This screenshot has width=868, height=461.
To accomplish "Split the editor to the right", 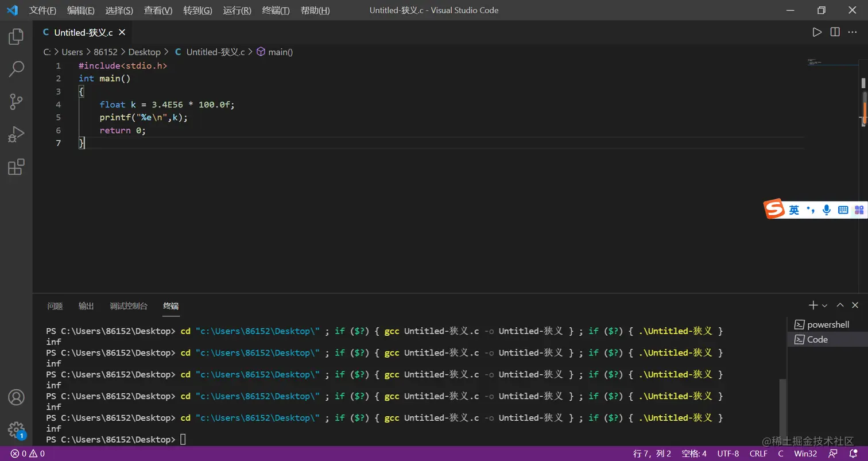I will coord(835,32).
